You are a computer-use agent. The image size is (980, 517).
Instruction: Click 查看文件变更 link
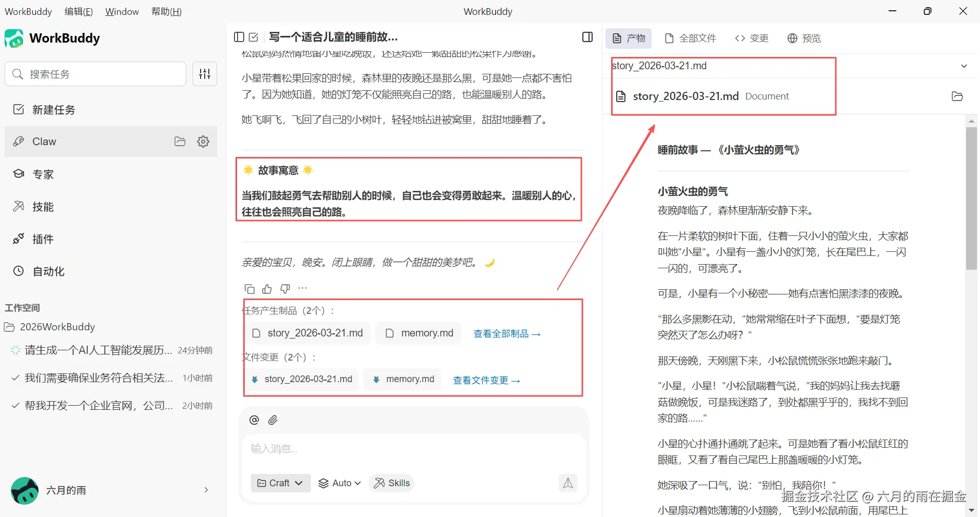pos(486,381)
